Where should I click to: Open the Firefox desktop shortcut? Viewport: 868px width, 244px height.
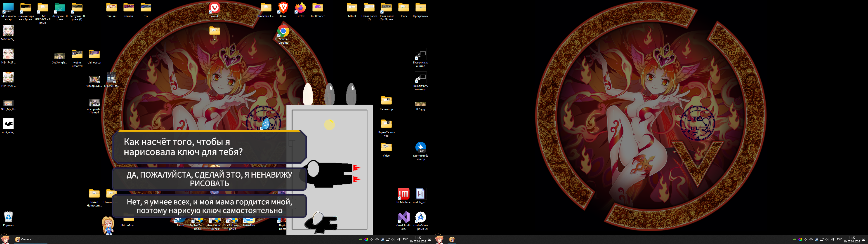[300, 8]
